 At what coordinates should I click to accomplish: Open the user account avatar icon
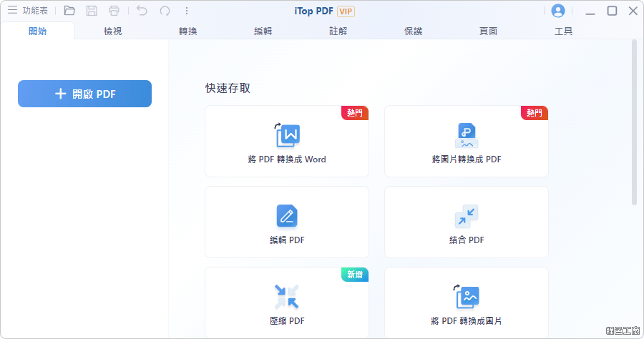(557, 11)
